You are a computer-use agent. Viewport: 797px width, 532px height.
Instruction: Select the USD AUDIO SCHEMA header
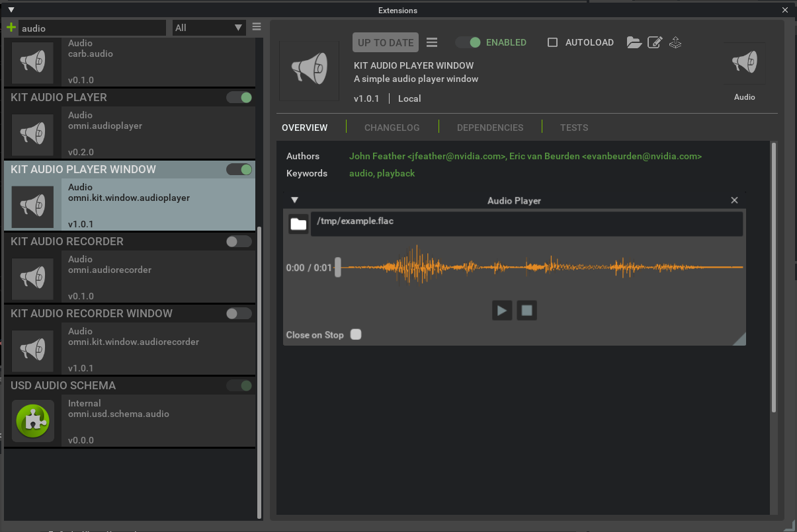[x=63, y=386]
